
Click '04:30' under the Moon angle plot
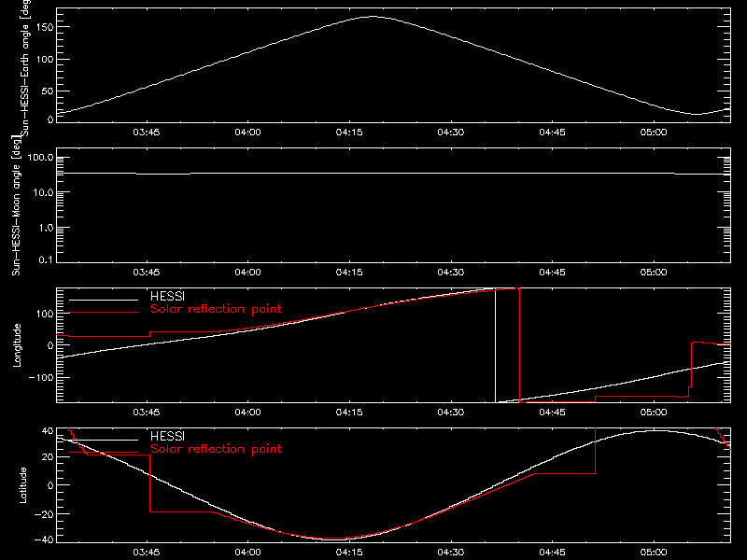(451, 272)
